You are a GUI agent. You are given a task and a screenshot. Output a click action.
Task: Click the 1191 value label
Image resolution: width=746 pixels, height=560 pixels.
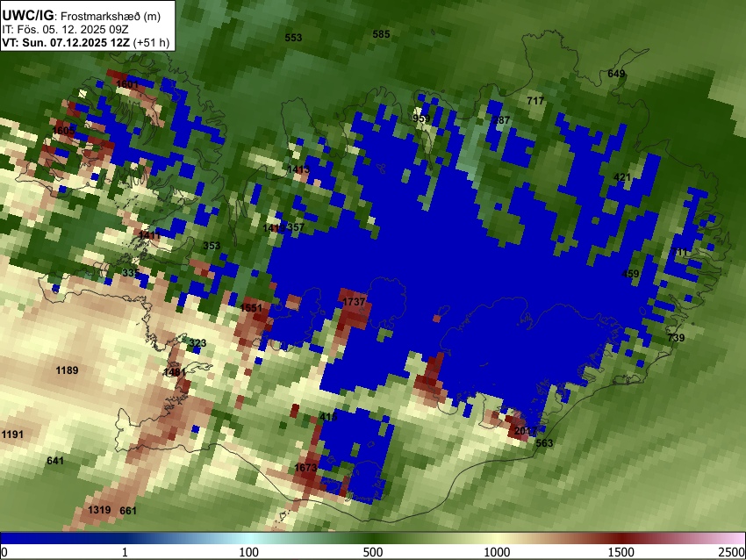point(12,434)
